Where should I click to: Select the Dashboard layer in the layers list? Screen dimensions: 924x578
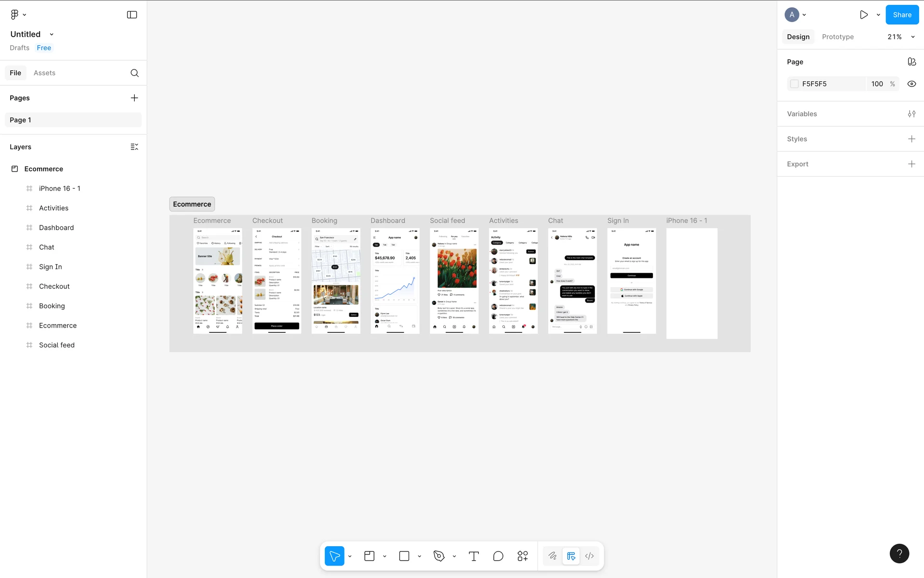(56, 227)
